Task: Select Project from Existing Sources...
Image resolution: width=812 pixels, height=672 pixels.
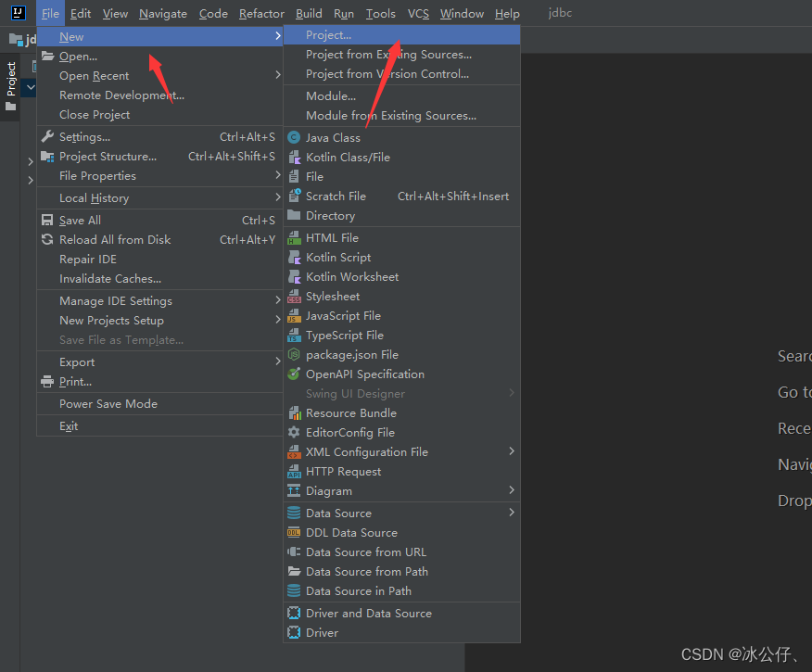Action: tap(402, 55)
